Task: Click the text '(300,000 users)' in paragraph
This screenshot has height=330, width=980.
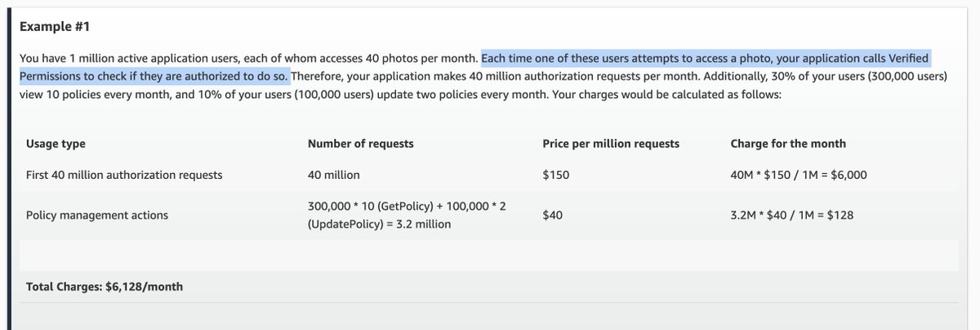Action: point(907,77)
